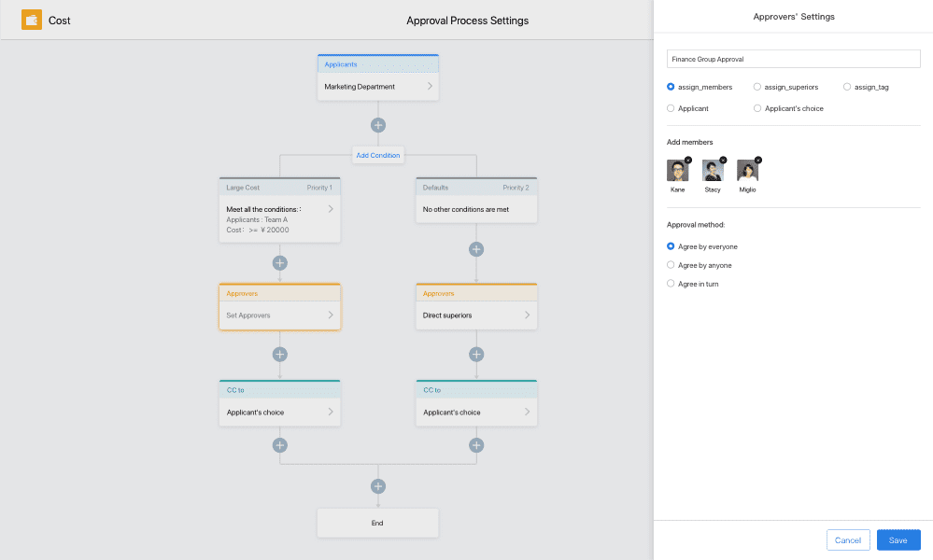Add a node just above End
933x560 pixels.
[378, 486]
